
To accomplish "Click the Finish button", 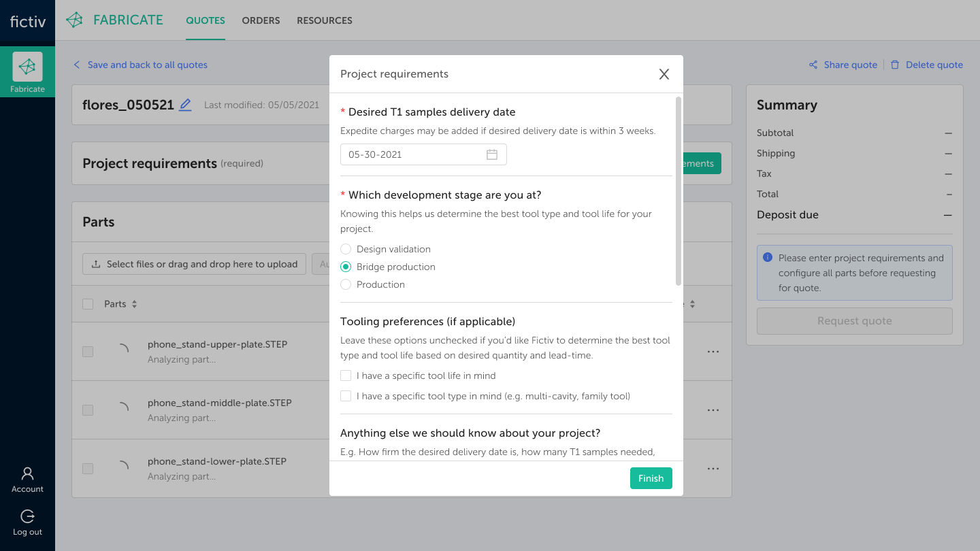I will (651, 478).
